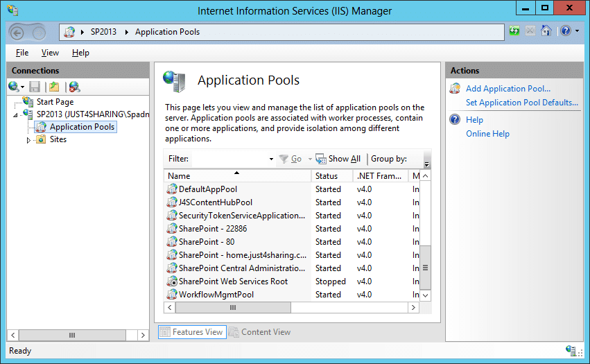Click the pool list scroll up arrow
The image size is (590, 364).
(425, 176)
